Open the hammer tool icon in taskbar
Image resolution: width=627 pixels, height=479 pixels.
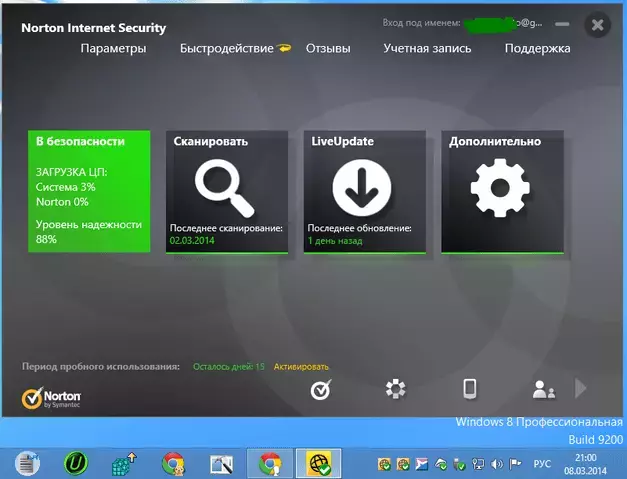tap(222, 465)
